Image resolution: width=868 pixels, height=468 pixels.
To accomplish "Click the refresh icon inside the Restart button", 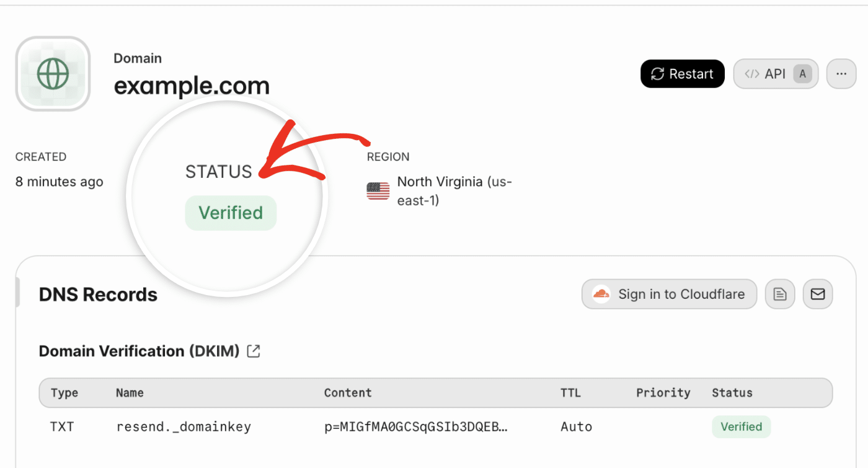I will point(657,73).
